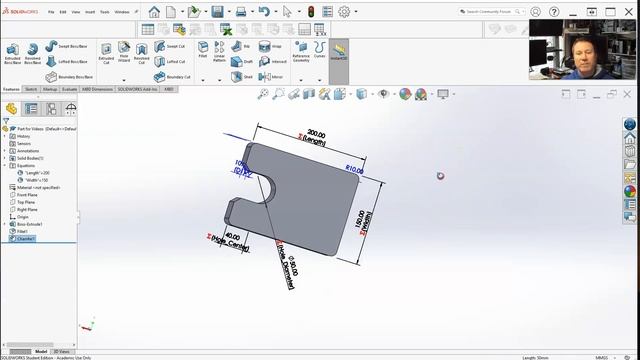This screenshot has height=360, width=640.
Task: Select the Revolved Boss/Base tool
Action: (33, 54)
